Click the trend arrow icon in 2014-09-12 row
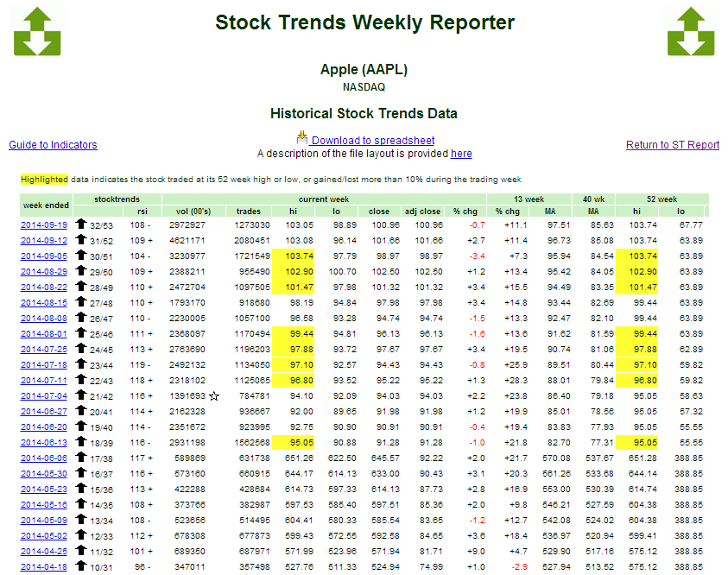The height and width of the screenshot is (575, 728). pos(82,239)
